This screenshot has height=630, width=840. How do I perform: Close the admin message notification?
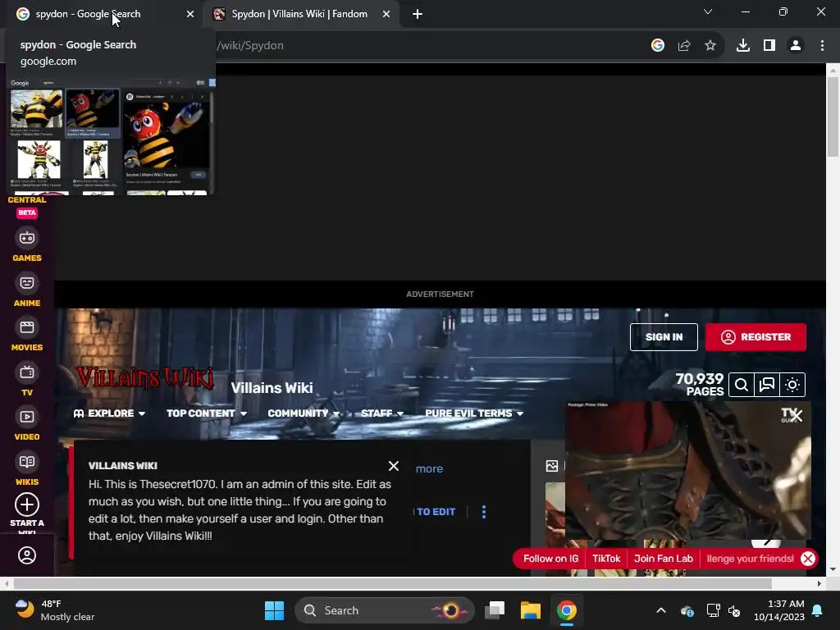394,466
